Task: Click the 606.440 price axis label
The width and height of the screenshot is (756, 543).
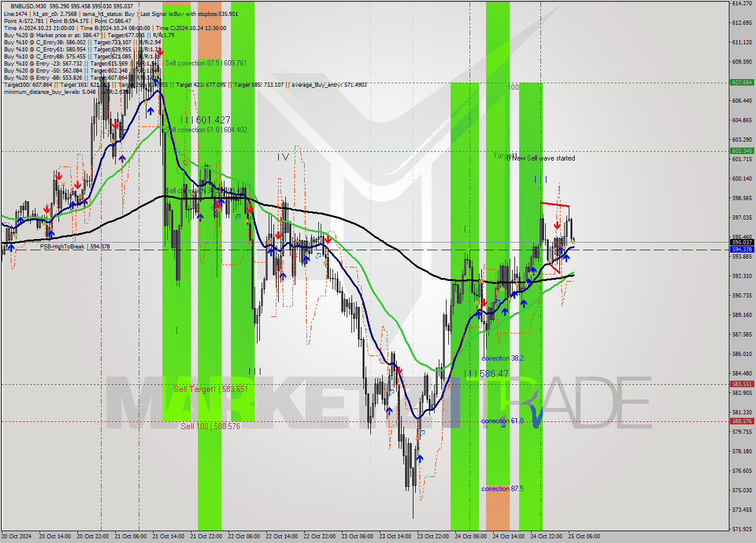Action: click(x=741, y=101)
